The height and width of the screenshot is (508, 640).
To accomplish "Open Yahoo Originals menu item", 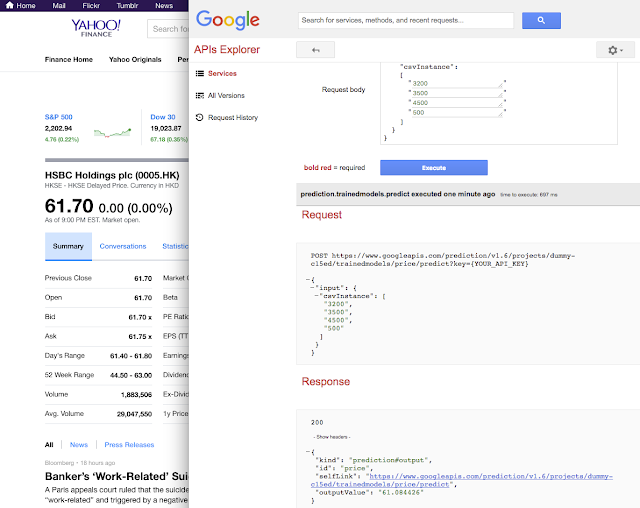I will coord(135,60).
